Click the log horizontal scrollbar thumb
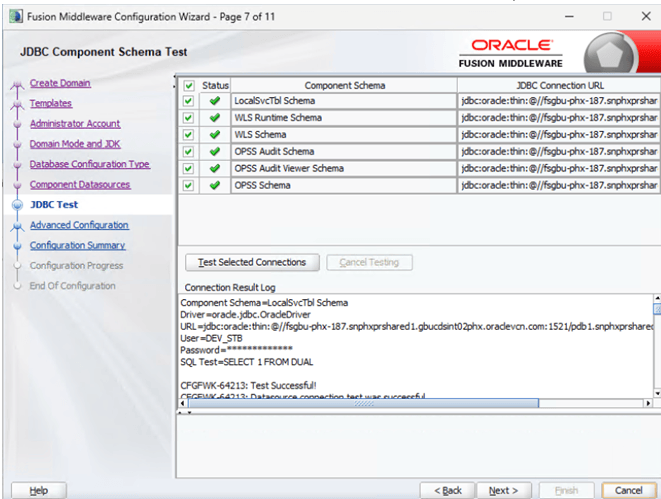 363,403
